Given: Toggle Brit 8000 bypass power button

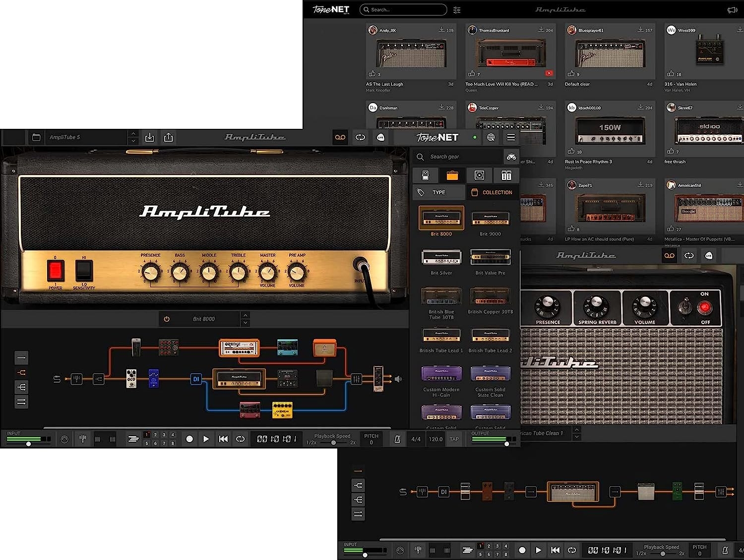Looking at the screenshot, I should pyautogui.click(x=167, y=319).
